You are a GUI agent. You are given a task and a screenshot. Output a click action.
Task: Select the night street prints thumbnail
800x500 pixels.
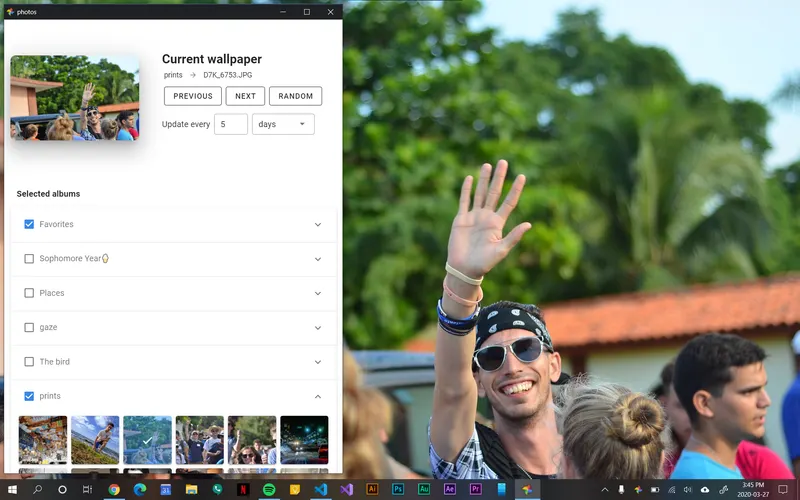[304, 440]
